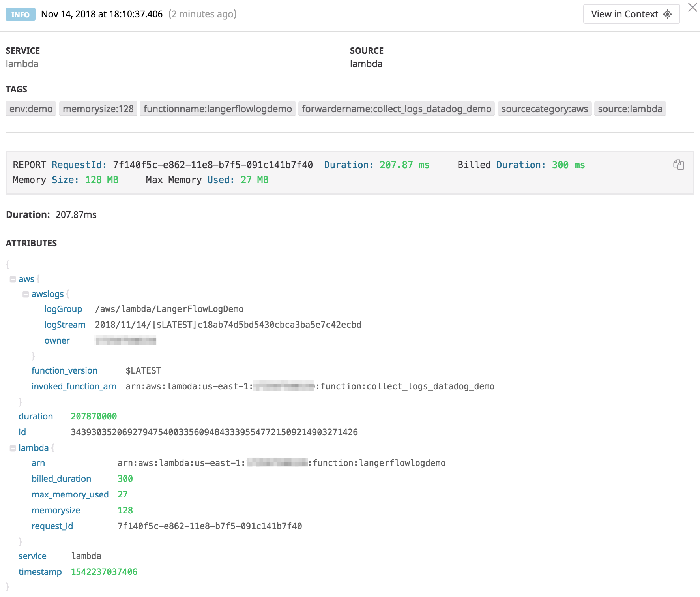Select the sourcecategory:aws tag

[x=545, y=109]
